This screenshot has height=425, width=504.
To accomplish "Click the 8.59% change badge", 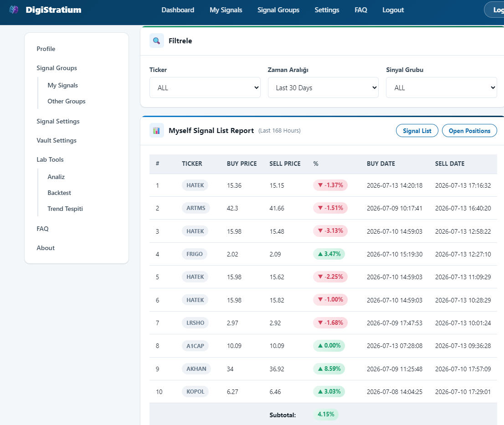I will point(329,369).
